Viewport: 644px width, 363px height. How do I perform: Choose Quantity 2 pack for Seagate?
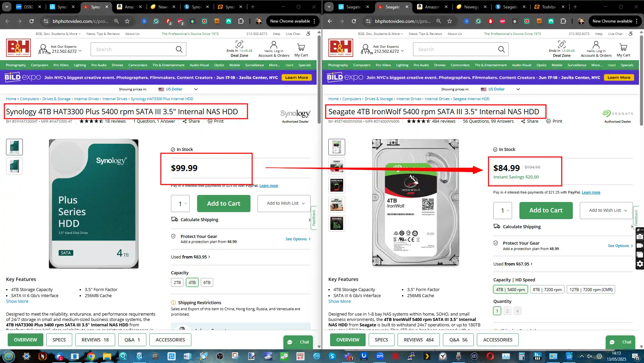coord(507,311)
